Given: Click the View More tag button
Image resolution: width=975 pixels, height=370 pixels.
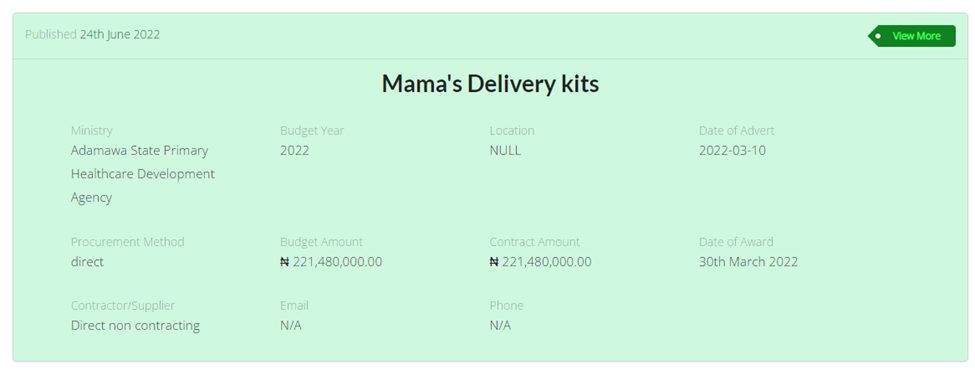Looking at the screenshot, I should [912, 36].
